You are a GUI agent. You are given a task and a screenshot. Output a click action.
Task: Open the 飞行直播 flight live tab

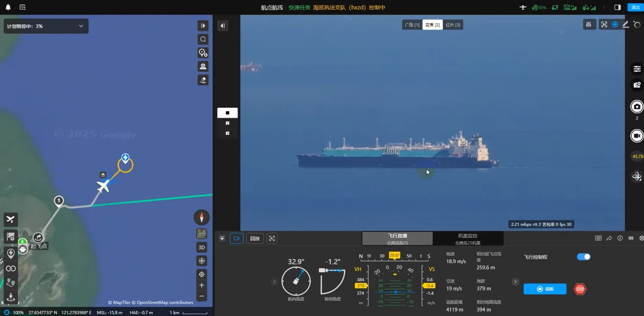(397, 238)
